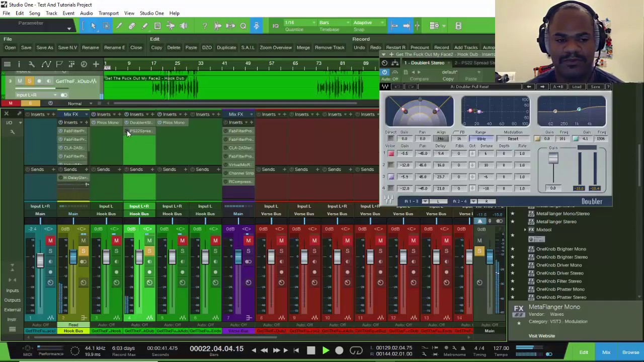Open the Parameter dropdown arrow

69,28
